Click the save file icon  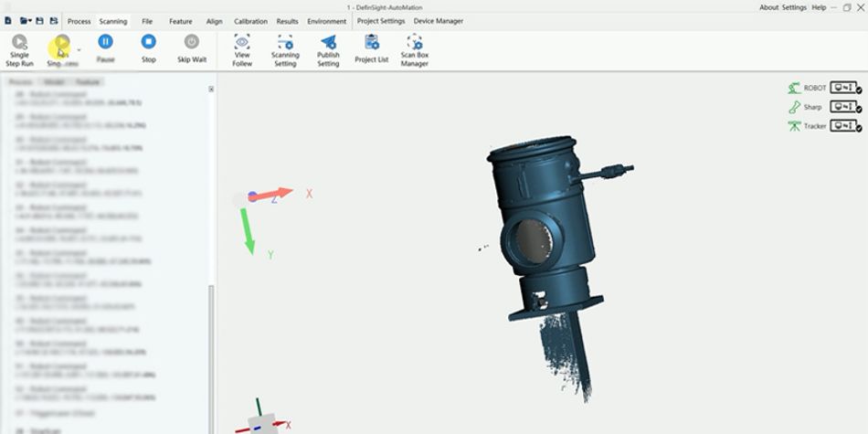point(40,20)
